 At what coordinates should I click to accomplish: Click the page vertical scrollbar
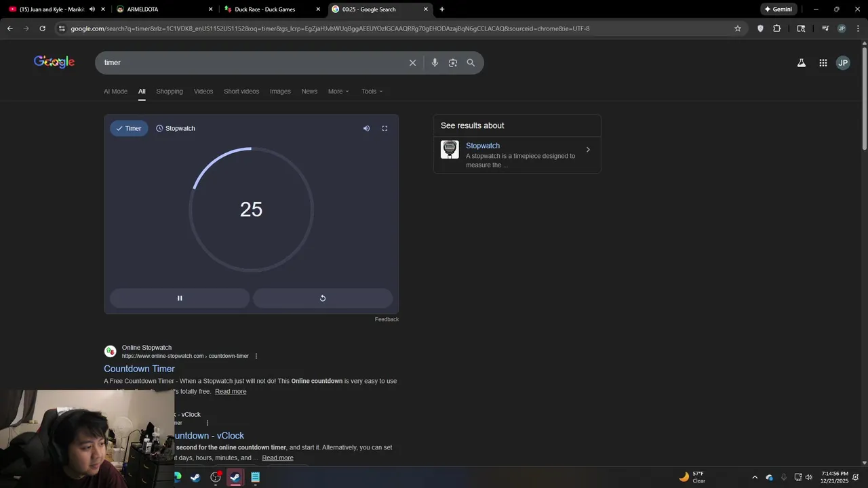864,98
